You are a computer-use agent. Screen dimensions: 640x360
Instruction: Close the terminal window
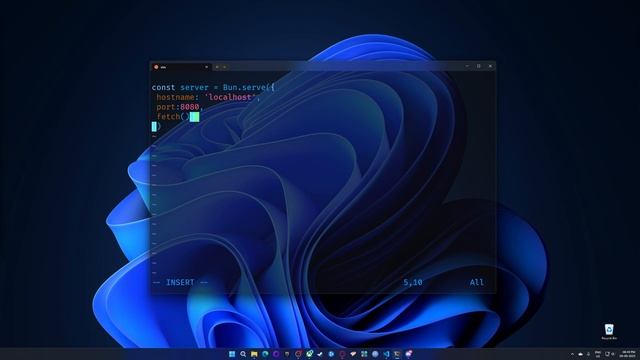point(490,66)
